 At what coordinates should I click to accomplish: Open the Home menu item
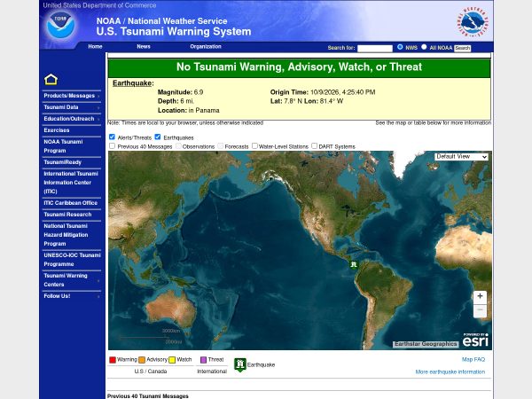coord(95,46)
